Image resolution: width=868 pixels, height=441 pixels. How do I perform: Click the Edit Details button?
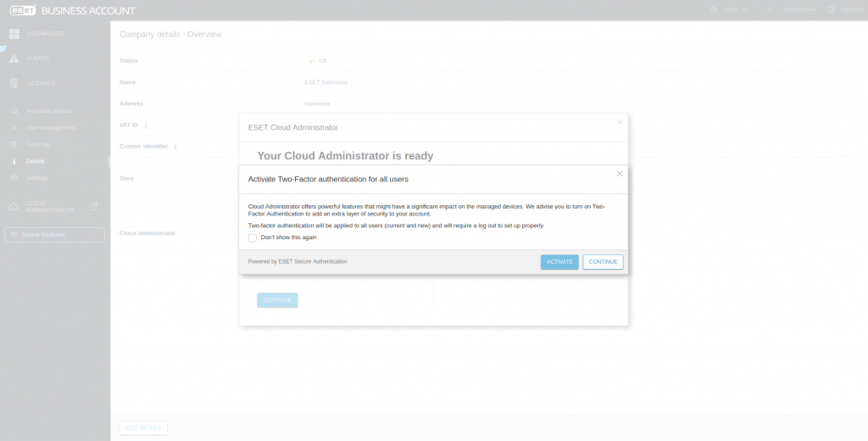click(x=143, y=427)
